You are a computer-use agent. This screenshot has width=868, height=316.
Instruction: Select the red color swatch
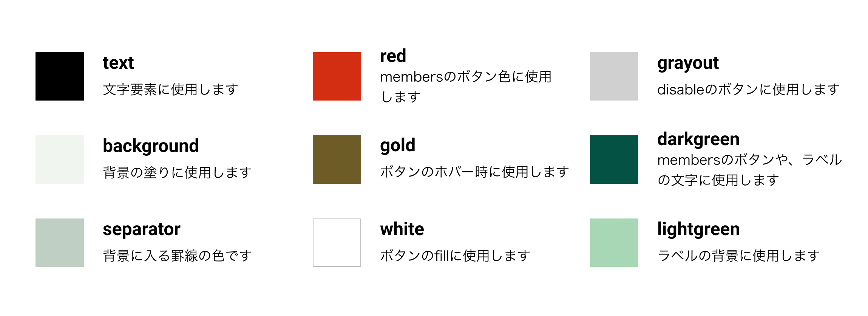tap(337, 76)
